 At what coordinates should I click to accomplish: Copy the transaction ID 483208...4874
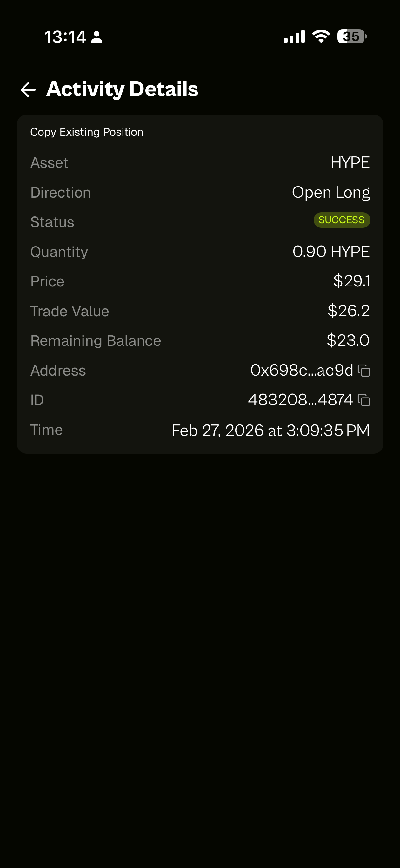(x=364, y=400)
